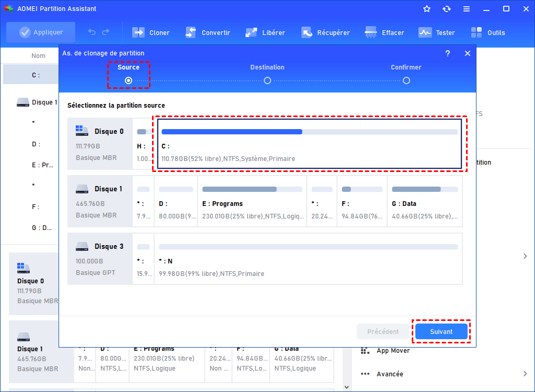Image resolution: width=535 pixels, height=392 pixels.
Task: Select partition C: on Disque 0
Action: [x=310, y=144]
